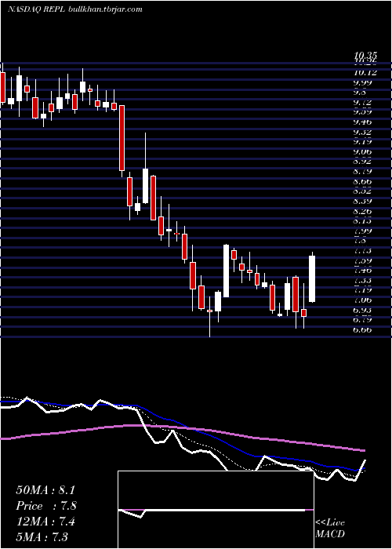Click the 50MA : 8.1 readout

click(45, 490)
